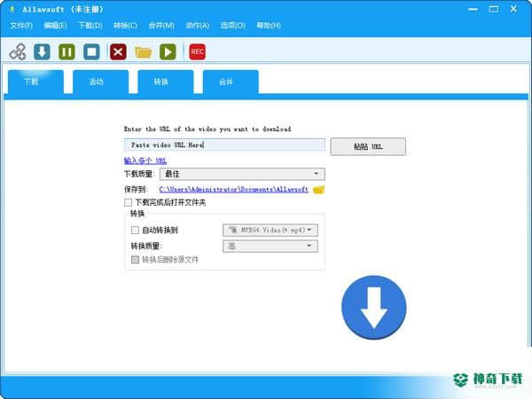
Task: Minimize the Allavsoft window
Action: coord(473,10)
